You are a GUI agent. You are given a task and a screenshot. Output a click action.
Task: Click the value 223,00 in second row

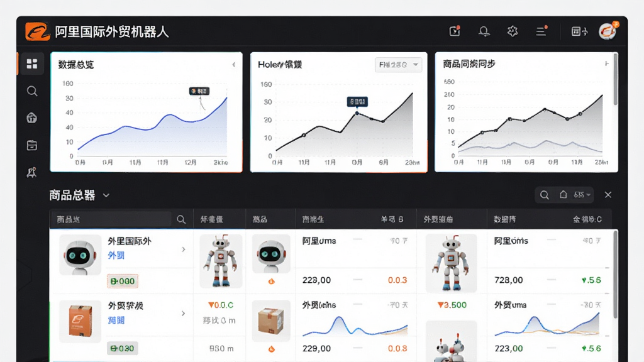coord(508,348)
